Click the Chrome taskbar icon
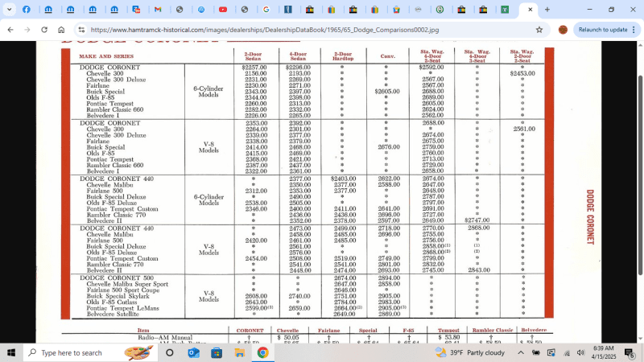 (263, 352)
